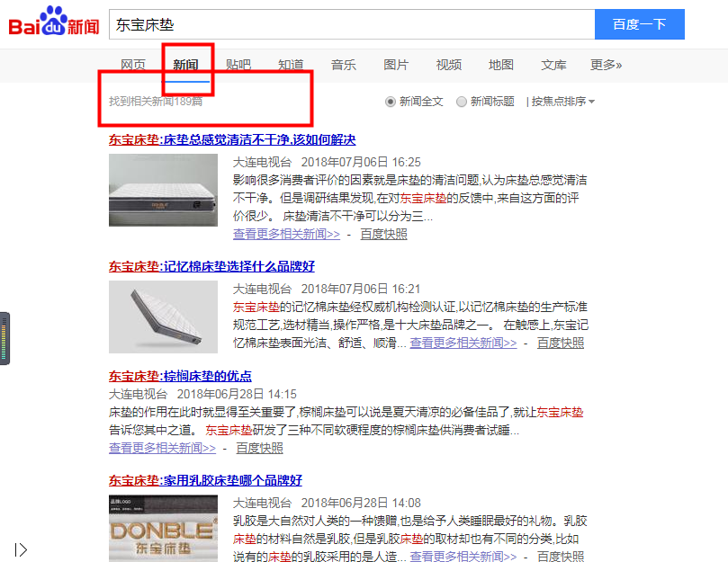This screenshot has height=562, width=728.
Task: Switch to the 图片 tab
Action: coord(396,65)
